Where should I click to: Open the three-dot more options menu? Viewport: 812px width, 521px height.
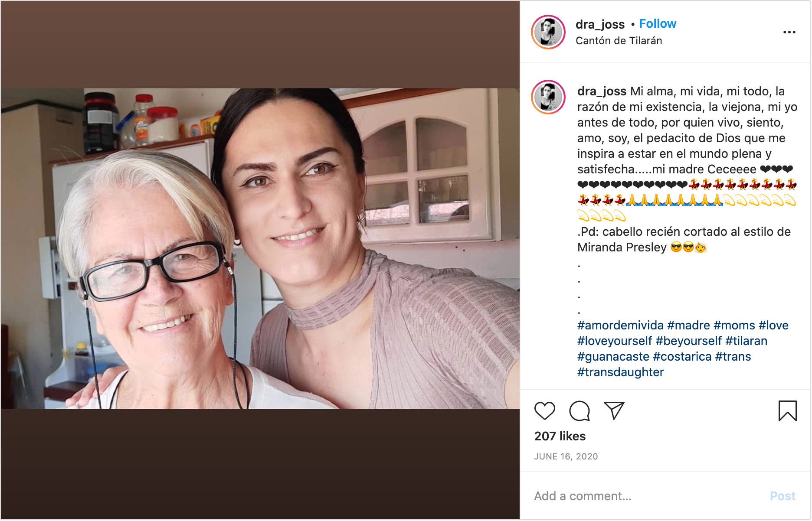789,32
